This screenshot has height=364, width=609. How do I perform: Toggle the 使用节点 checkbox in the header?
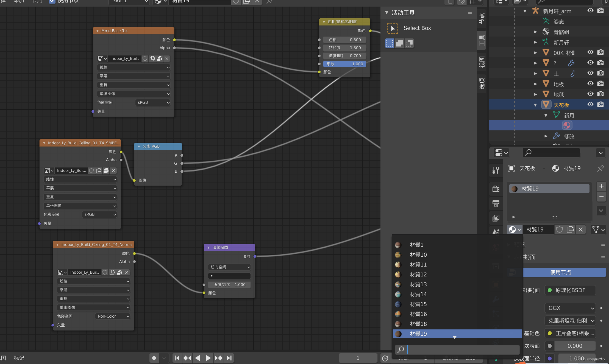52,1
